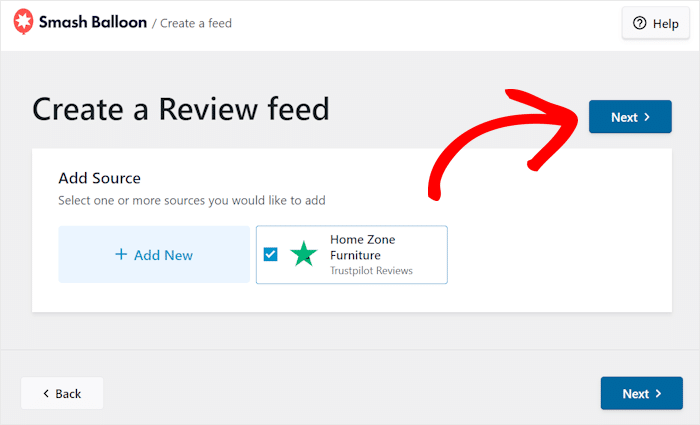
Task: Open the Help button
Action: [x=655, y=23]
